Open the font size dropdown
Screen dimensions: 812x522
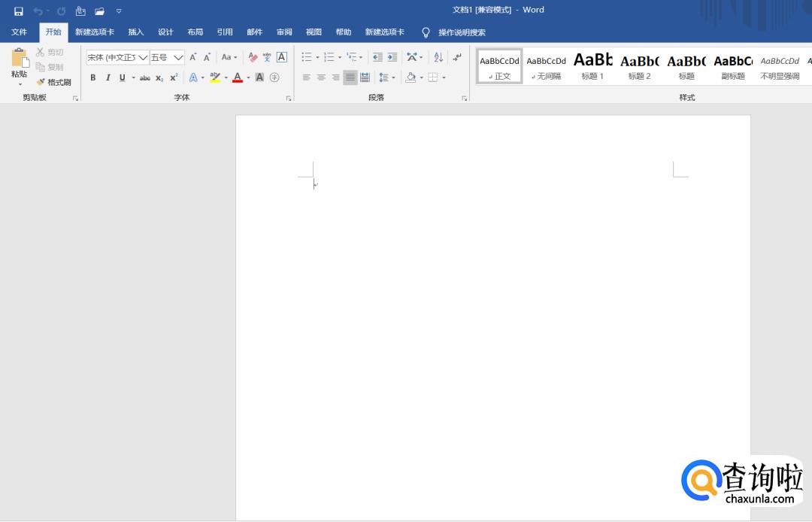[x=178, y=57]
